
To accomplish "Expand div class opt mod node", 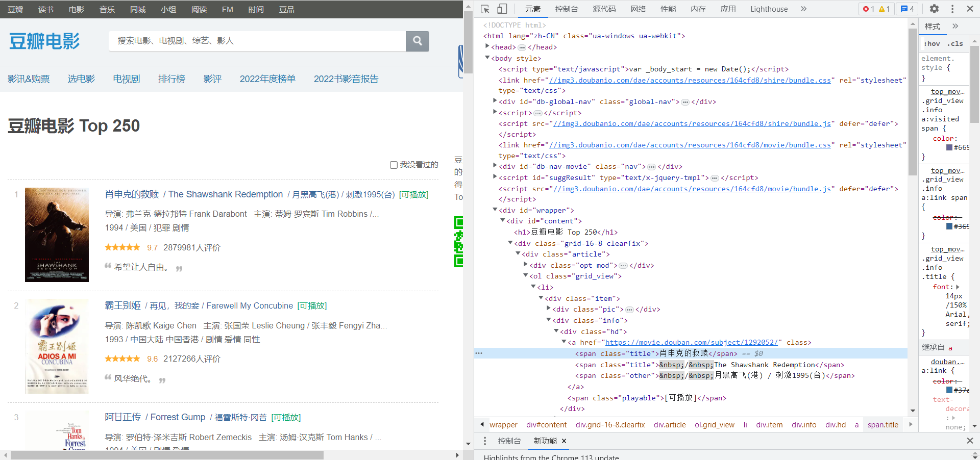I will pyautogui.click(x=525, y=265).
